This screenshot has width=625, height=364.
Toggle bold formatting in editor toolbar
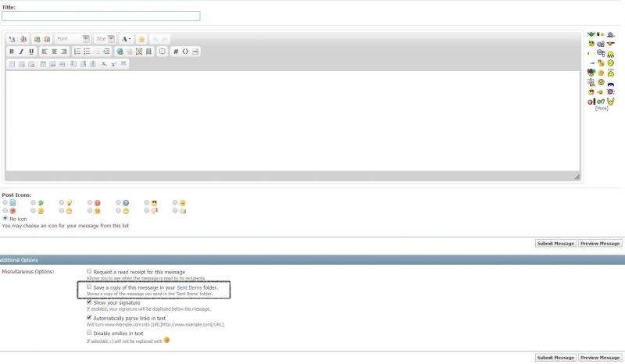tap(12, 52)
